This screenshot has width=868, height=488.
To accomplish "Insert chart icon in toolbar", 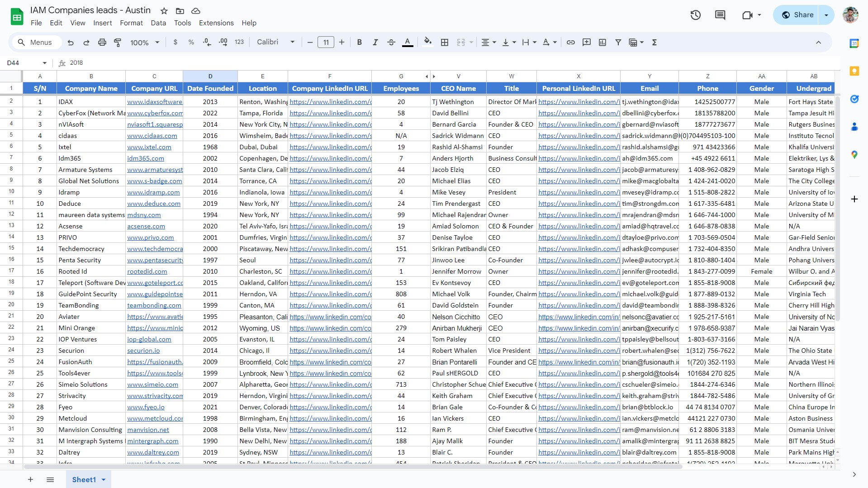I will (602, 43).
